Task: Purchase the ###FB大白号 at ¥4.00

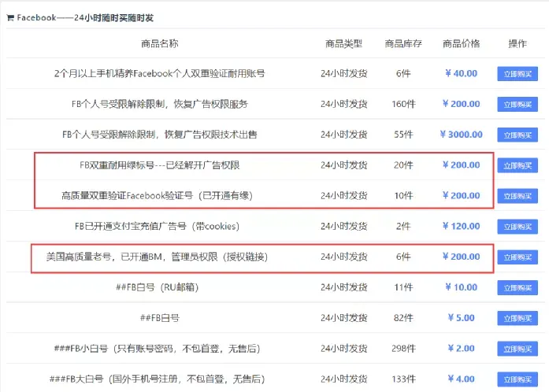Action: [517, 379]
